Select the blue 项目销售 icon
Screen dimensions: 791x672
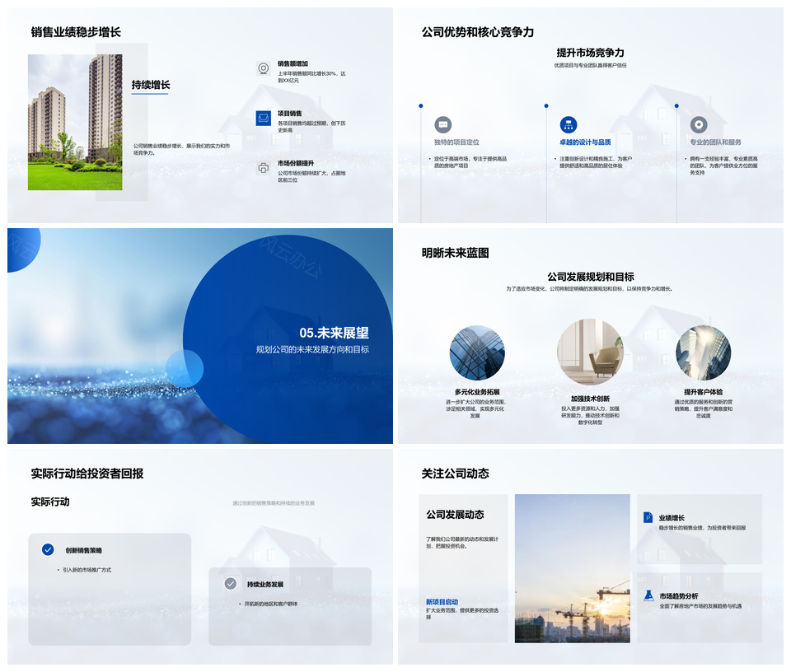(x=263, y=119)
